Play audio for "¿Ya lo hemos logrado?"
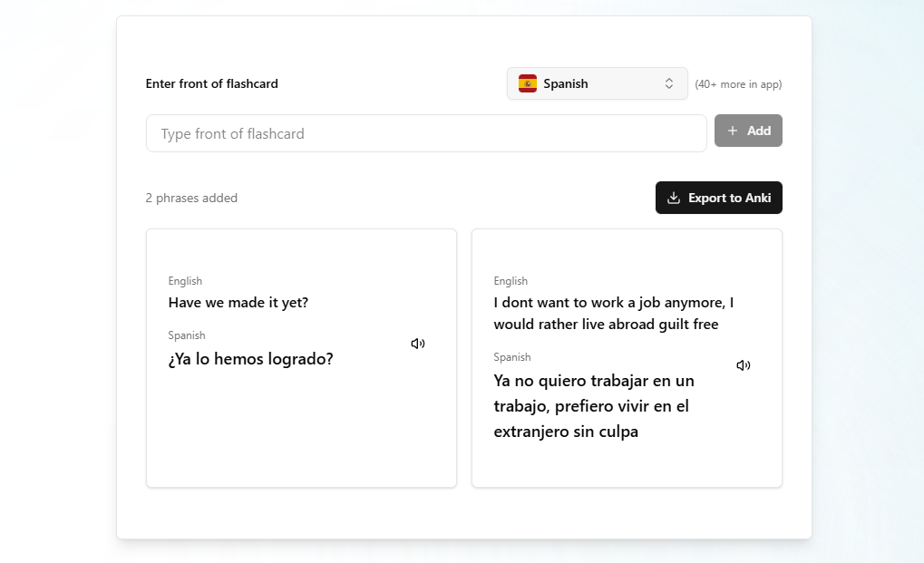This screenshot has width=924, height=563. 418,344
